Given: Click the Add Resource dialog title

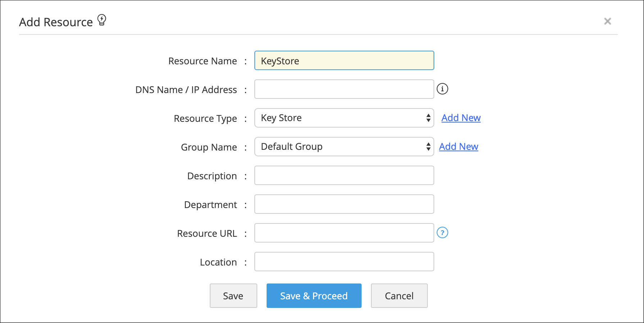Looking at the screenshot, I should tap(56, 22).
